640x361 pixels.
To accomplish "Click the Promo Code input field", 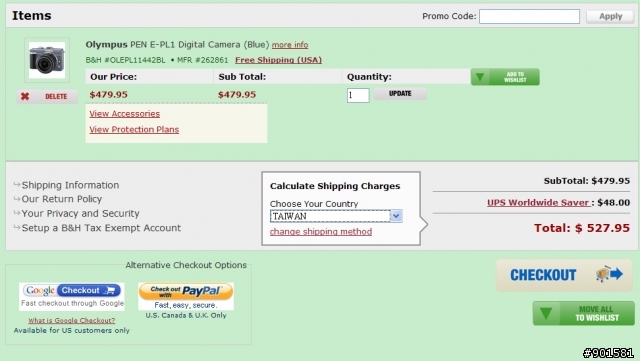I will (x=529, y=16).
